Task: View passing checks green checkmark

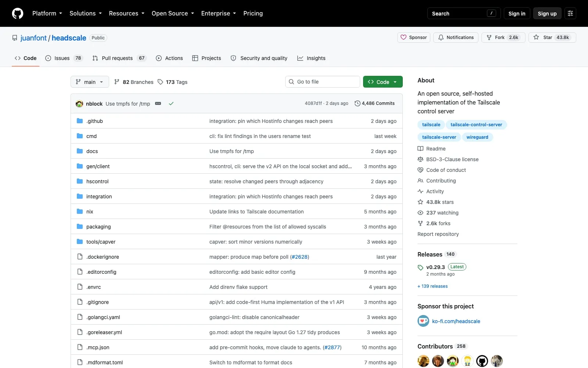Action: (x=171, y=103)
